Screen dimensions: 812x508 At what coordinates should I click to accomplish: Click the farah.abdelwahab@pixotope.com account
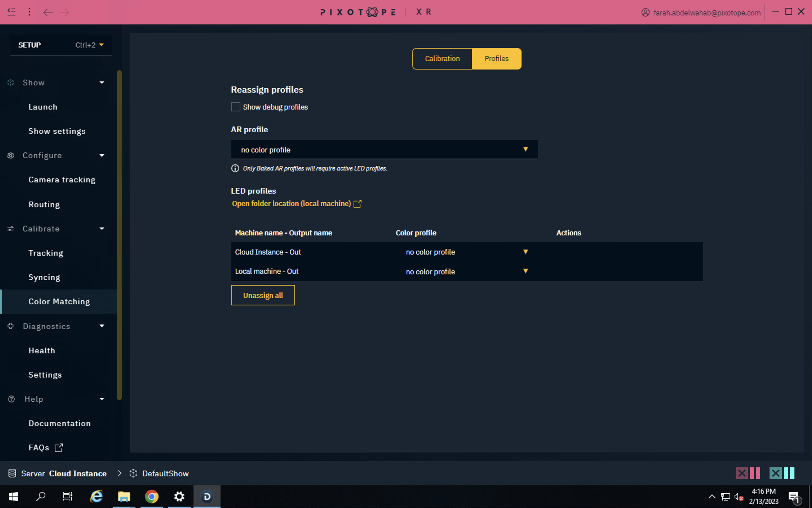click(707, 13)
